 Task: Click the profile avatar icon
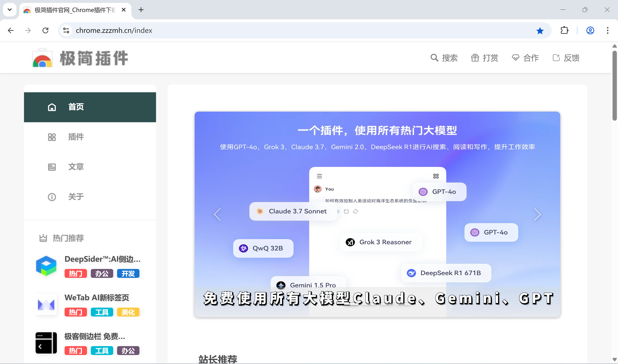pos(590,30)
